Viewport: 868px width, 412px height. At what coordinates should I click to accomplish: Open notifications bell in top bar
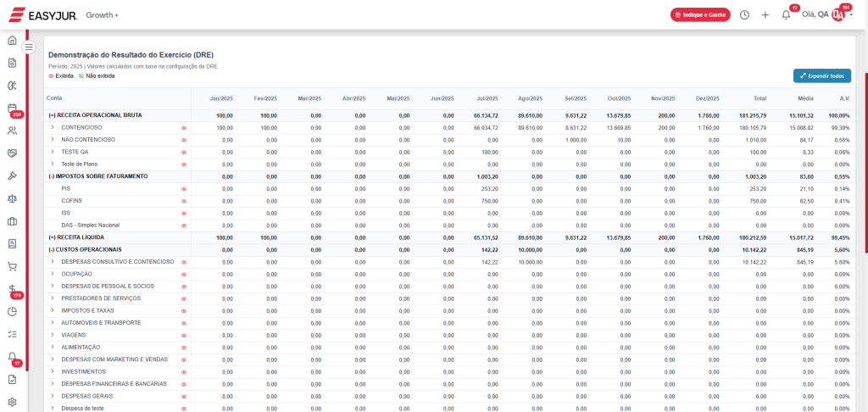[x=786, y=14]
